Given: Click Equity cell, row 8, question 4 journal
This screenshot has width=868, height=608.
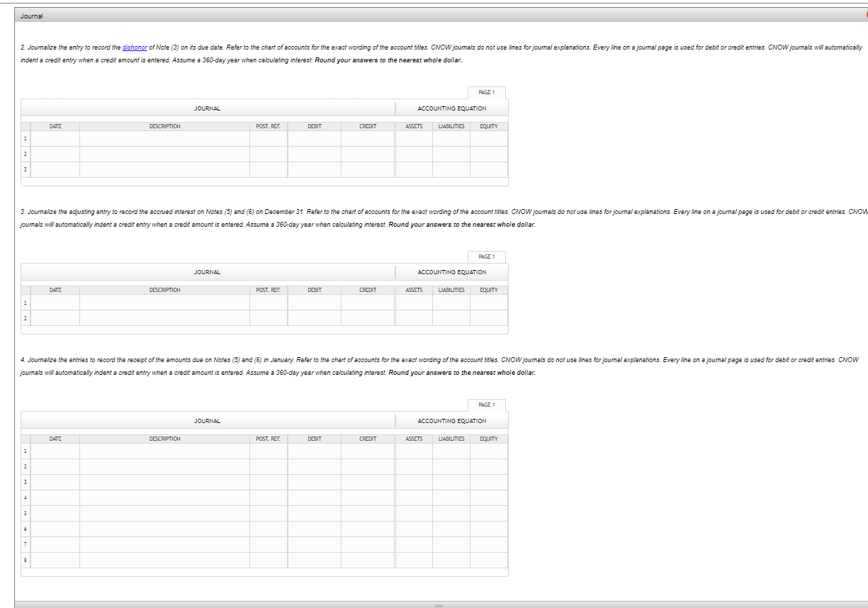Looking at the screenshot, I should coord(489,560).
